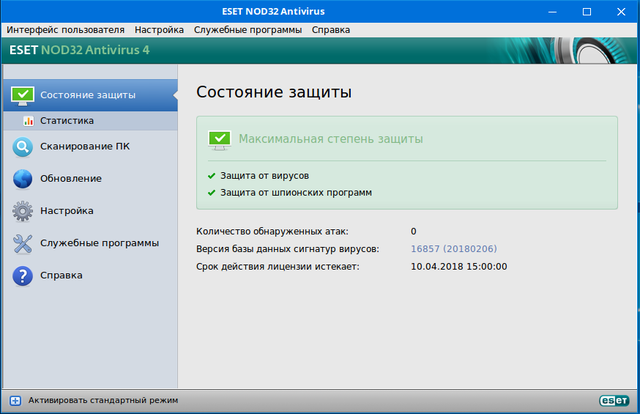Click the ESET logo in bottom right corner
This screenshot has height=414, width=640.
(614, 401)
